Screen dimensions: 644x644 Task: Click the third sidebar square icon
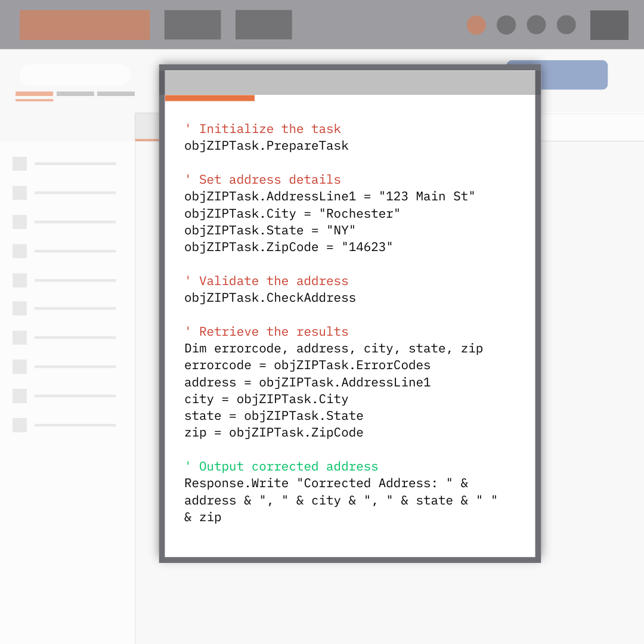pos(20,222)
